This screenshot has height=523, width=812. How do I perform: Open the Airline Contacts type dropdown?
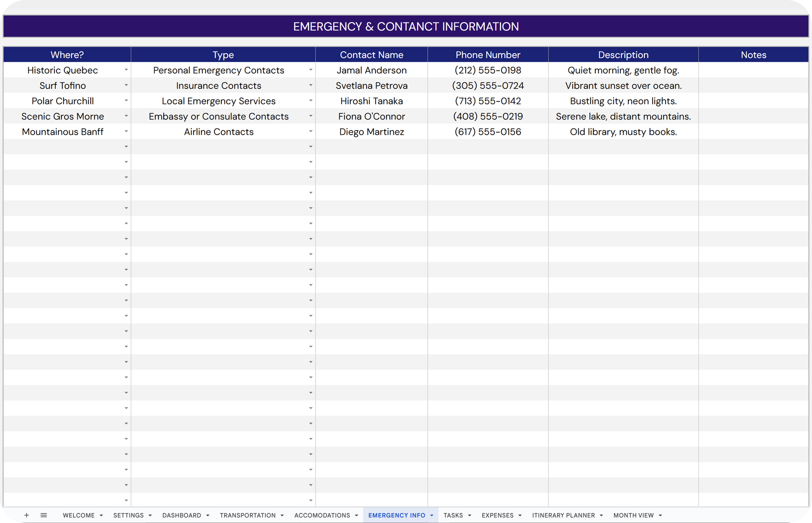click(x=311, y=132)
